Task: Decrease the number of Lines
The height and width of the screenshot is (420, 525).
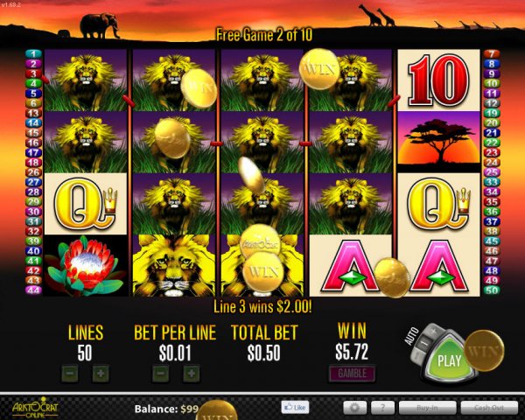Action: pos(70,374)
